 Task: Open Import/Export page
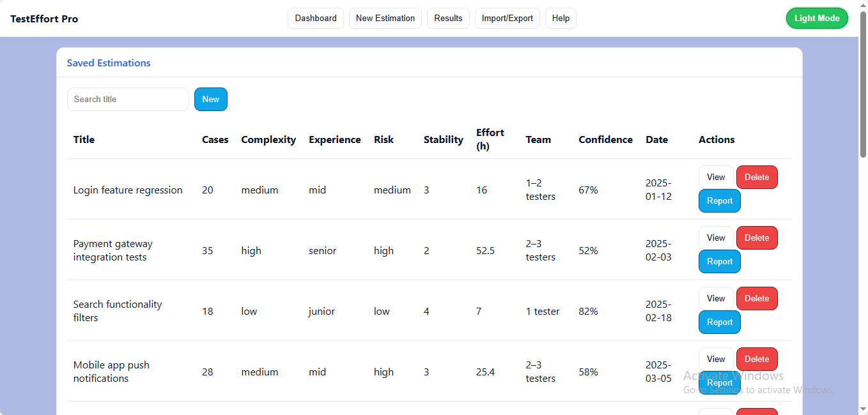point(507,19)
